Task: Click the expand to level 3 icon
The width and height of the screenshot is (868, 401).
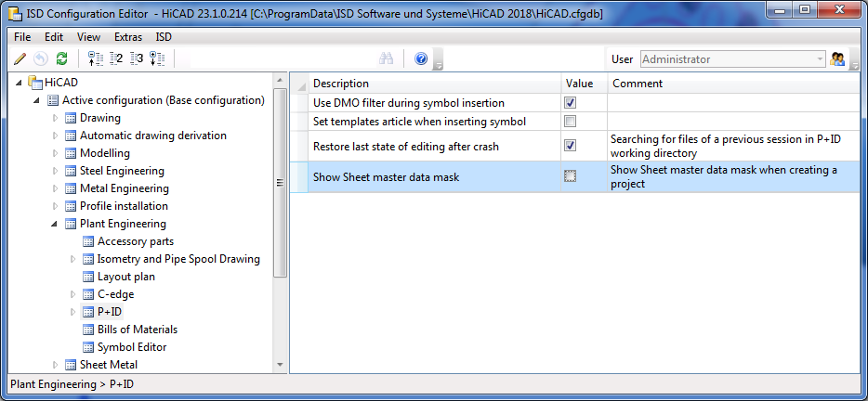Action: coord(137,58)
